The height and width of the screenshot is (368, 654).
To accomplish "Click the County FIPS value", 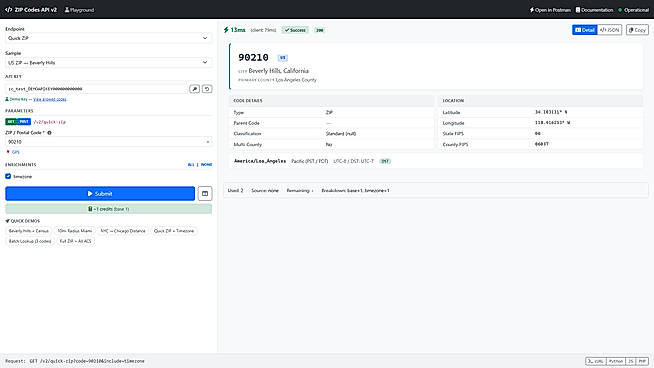I will pyautogui.click(x=542, y=144).
